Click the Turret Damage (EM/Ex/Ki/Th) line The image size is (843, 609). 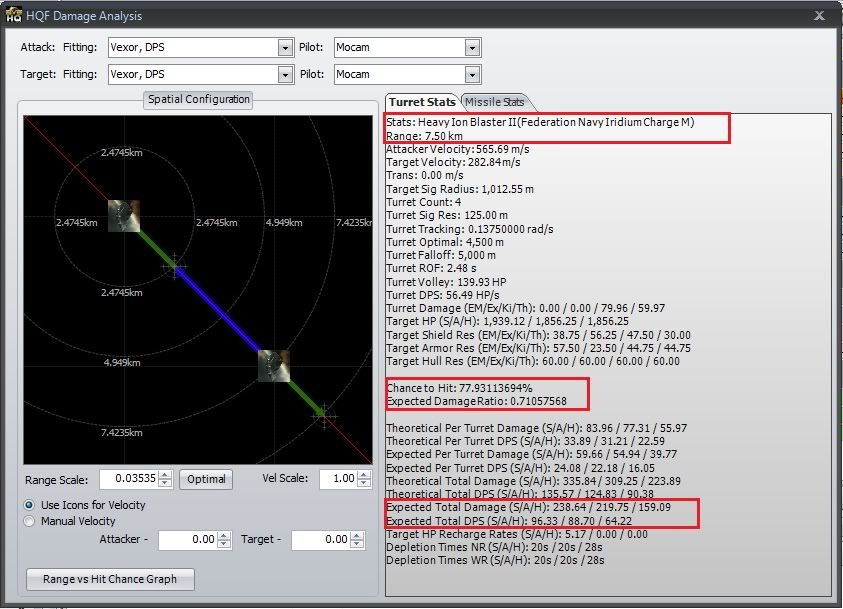(525, 309)
